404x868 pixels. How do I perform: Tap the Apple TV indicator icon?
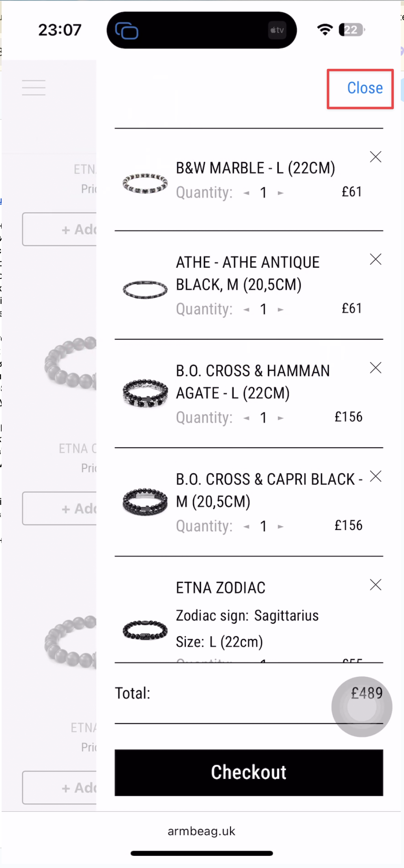[277, 30]
